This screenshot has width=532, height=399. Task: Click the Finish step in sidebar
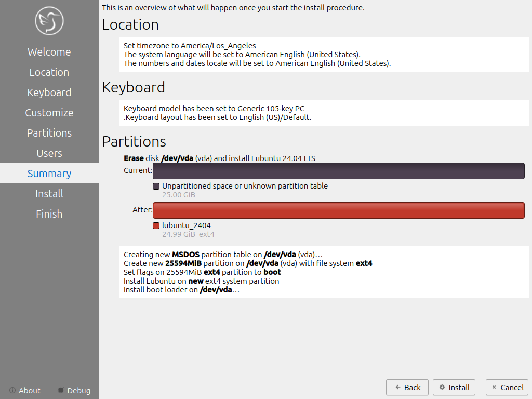49,214
